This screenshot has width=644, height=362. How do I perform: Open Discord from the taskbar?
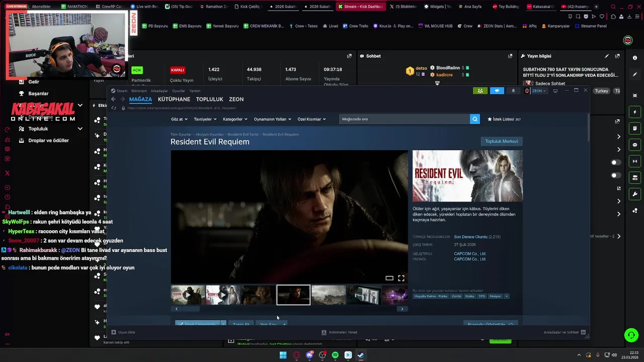(x=309, y=355)
